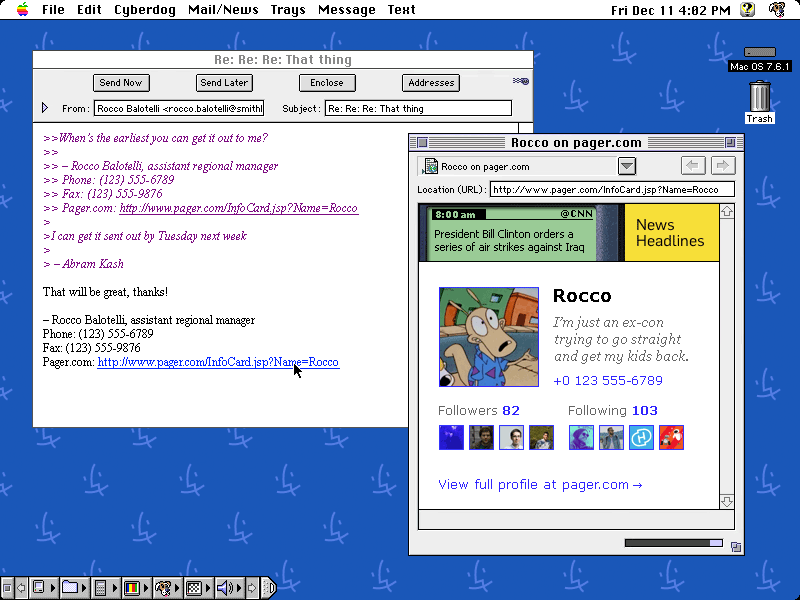Click the scroll up arrow in pager.com window
Screen dimensions: 800x600
(727, 211)
